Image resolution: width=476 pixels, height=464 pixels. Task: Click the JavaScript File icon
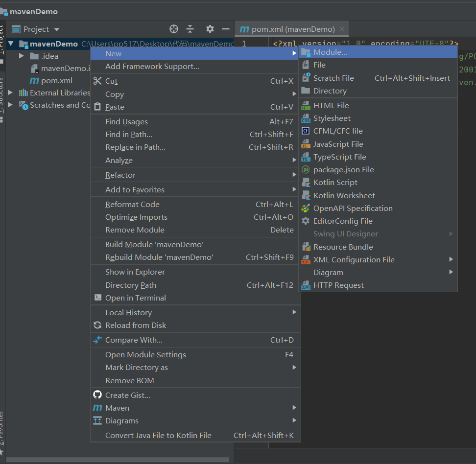point(306,144)
